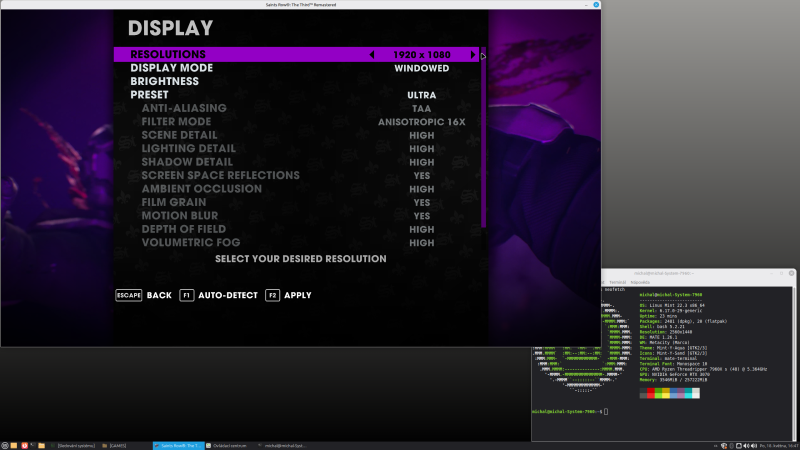The width and height of the screenshot is (800, 450).
Task: Click the TAA anti-aliasing value
Action: point(421,109)
